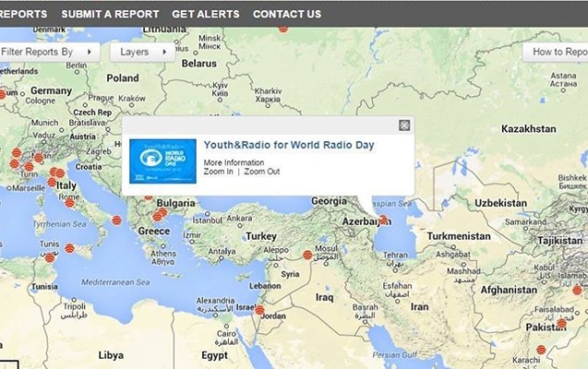Select report marker left of Cologne

2,94
